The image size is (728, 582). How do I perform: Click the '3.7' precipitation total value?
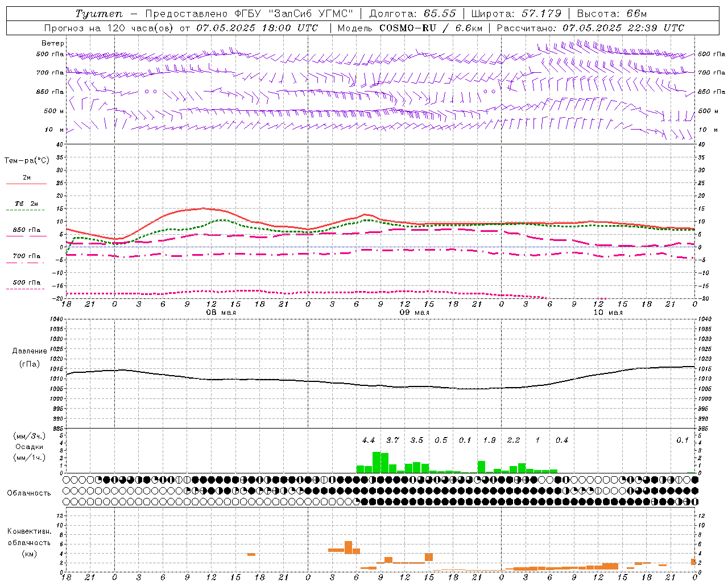[392, 440]
